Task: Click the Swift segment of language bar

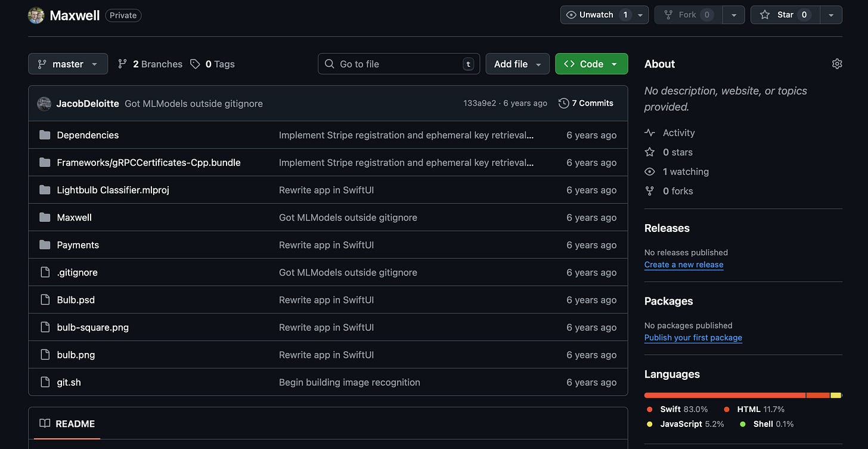Action: pos(724,395)
